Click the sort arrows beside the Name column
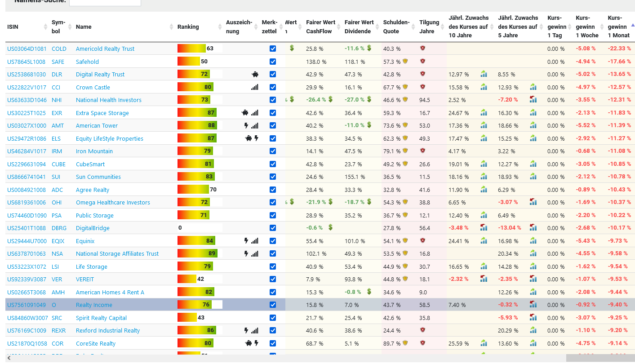The width and height of the screenshot is (635, 364). pyautogui.click(x=171, y=27)
